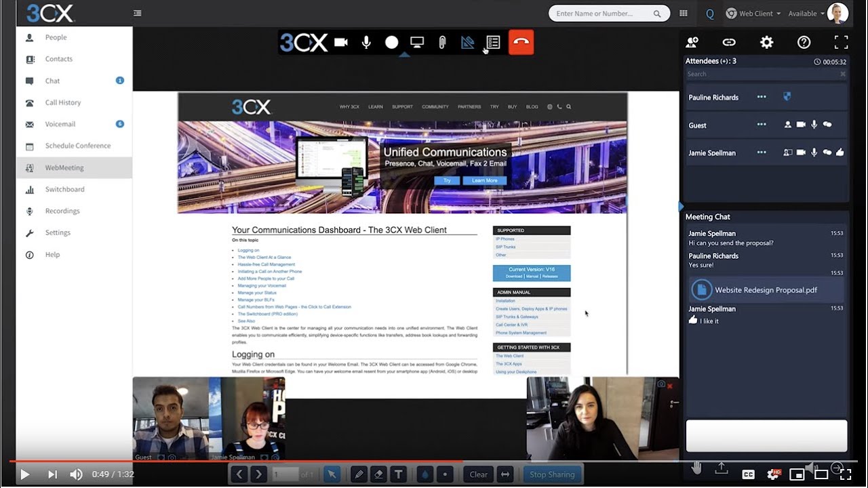This screenshot has width=868, height=488.
Task: Toggle the whiteboard ruler icon
Action: (467, 43)
